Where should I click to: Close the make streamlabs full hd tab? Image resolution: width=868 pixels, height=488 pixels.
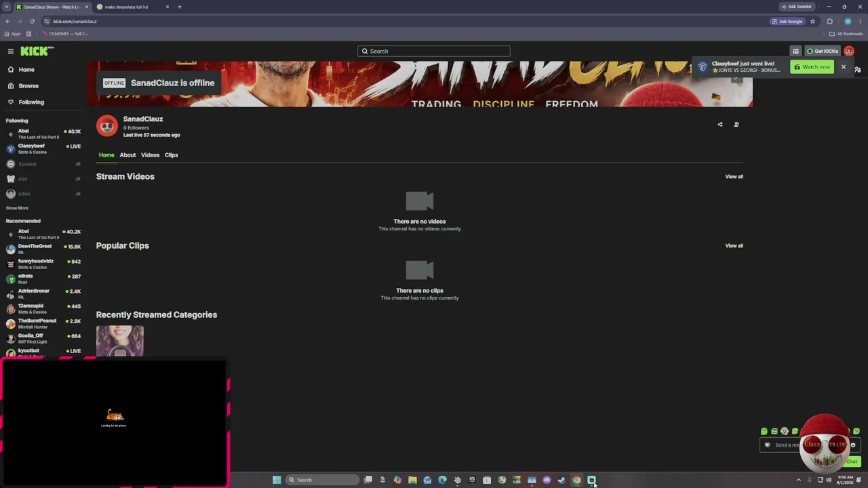[167, 7]
